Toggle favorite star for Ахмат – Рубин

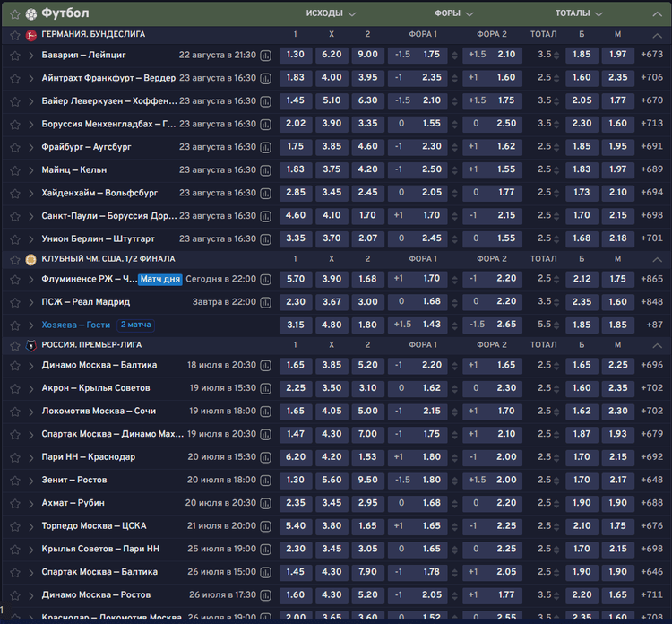click(x=14, y=503)
